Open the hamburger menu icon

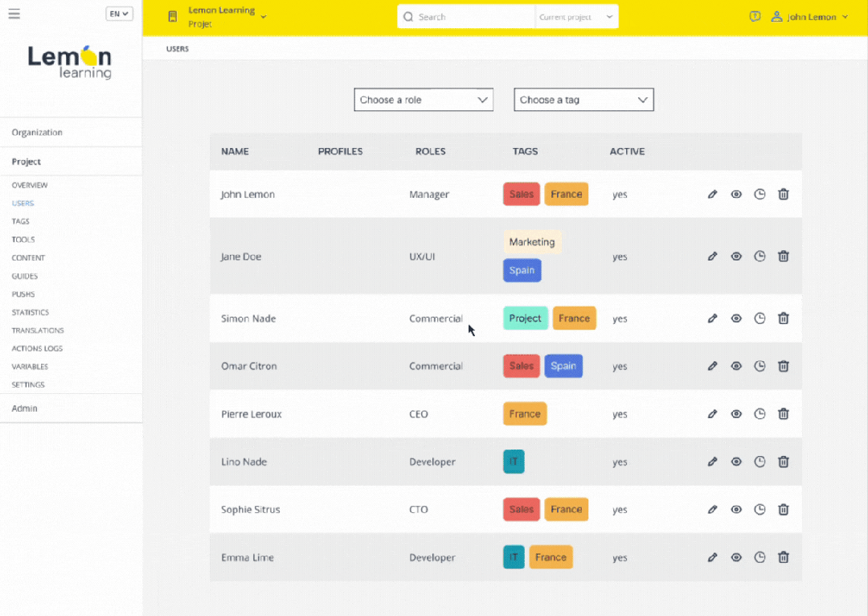point(14,14)
